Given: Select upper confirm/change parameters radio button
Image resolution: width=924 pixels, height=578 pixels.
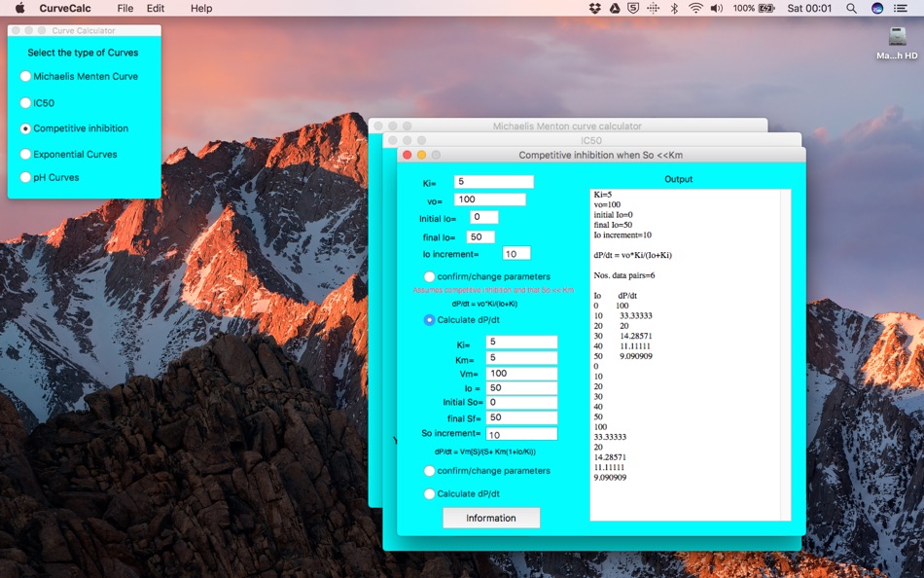Looking at the screenshot, I should click(x=429, y=276).
